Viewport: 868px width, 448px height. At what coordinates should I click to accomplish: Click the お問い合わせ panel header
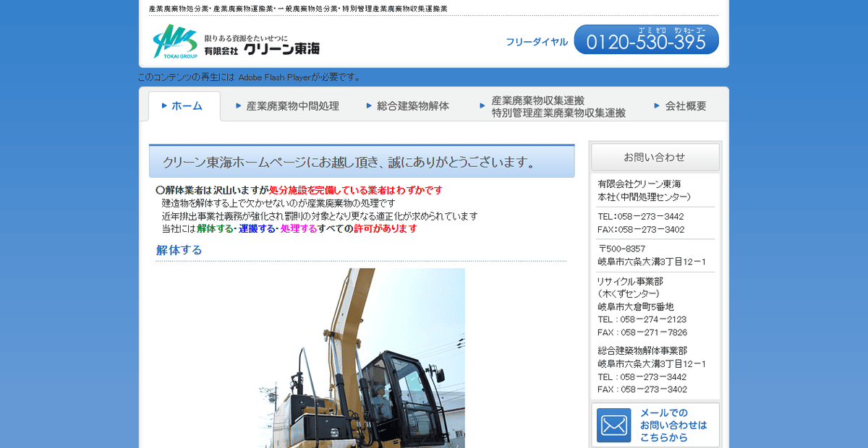[655, 158]
